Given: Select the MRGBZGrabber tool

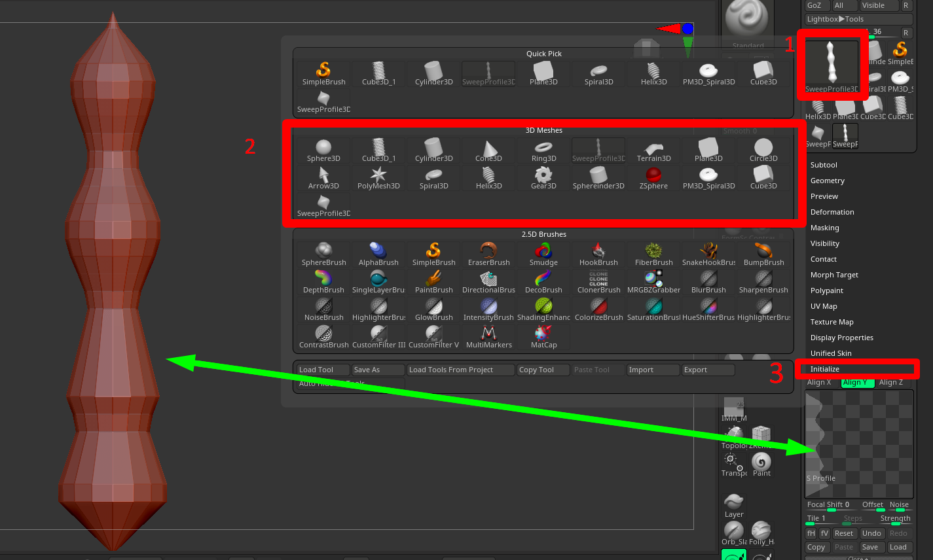Looking at the screenshot, I should (653, 282).
